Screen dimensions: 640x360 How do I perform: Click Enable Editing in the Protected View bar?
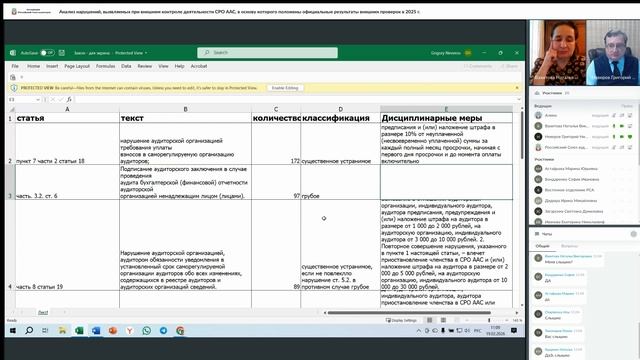coord(285,88)
